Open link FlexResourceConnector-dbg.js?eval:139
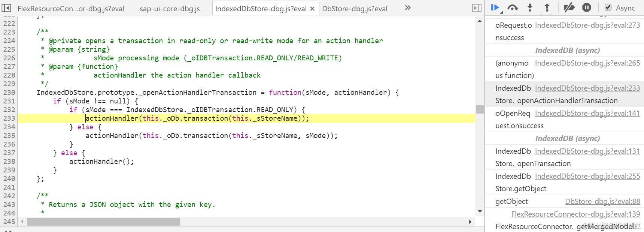 (x=575, y=214)
